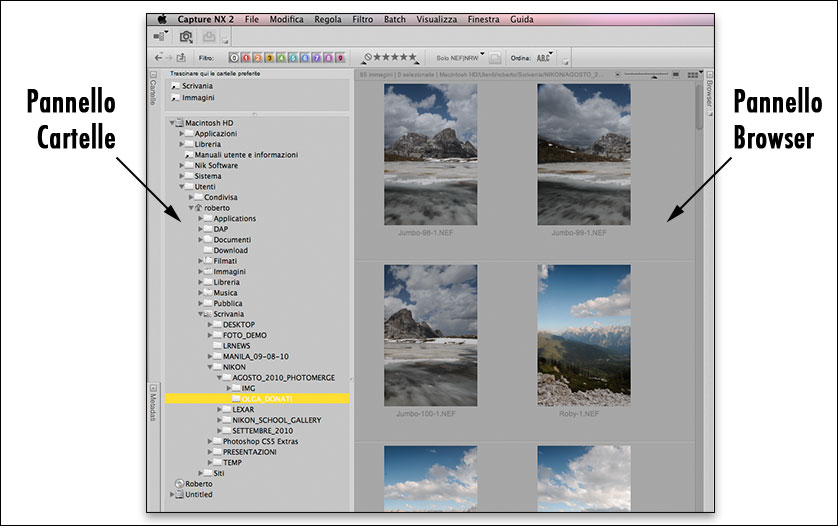This screenshot has height=526, width=838.
Task: Select the Manuali utente e informazioni folder
Action: click(x=241, y=155)
